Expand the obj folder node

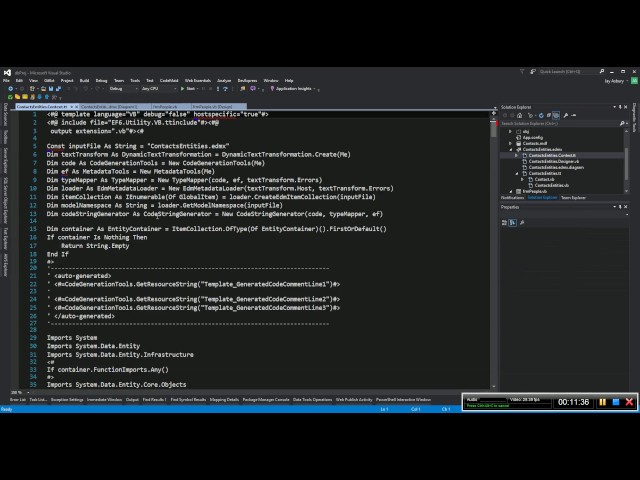coord(510,131)
